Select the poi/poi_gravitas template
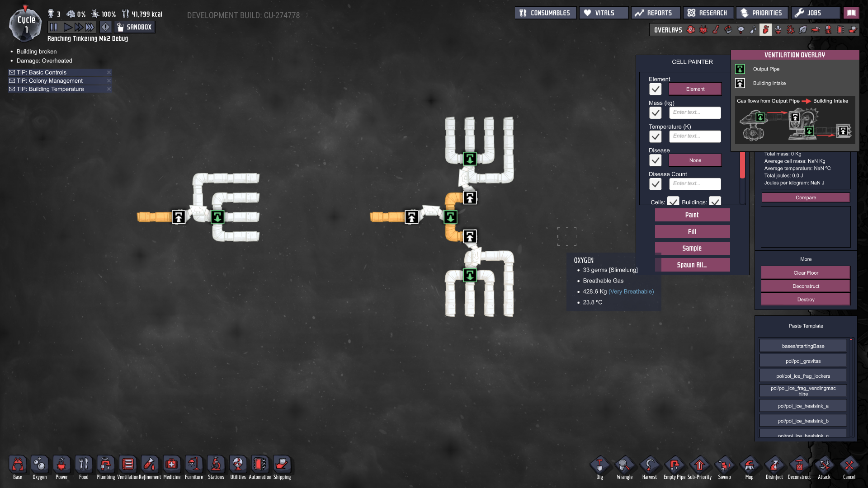The image size is (868, 488). 802,361
